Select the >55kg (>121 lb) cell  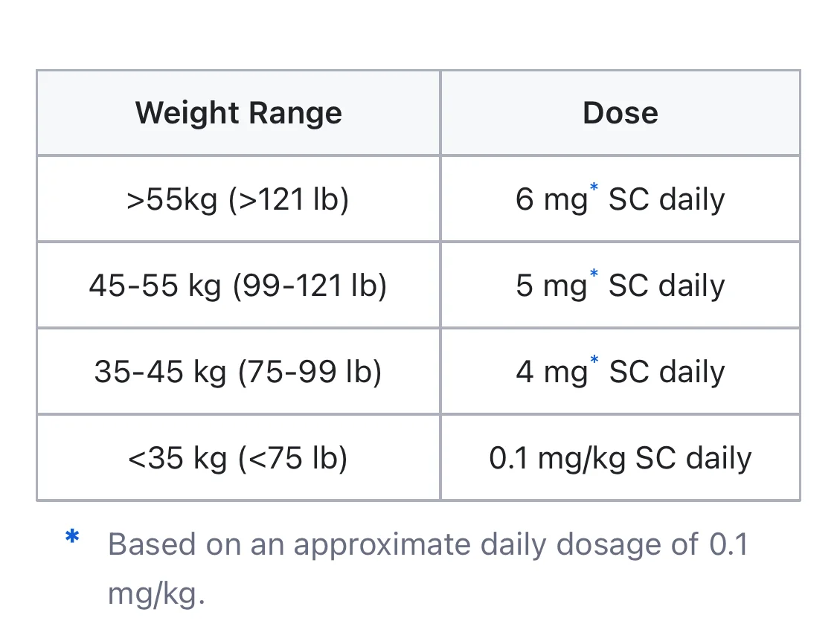point(238,199)
